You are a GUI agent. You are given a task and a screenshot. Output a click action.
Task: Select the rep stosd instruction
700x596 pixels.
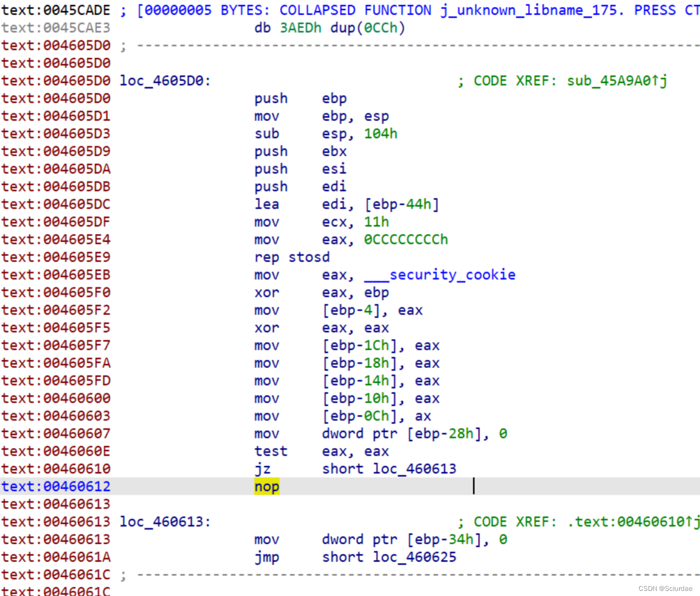coord(292,257)
